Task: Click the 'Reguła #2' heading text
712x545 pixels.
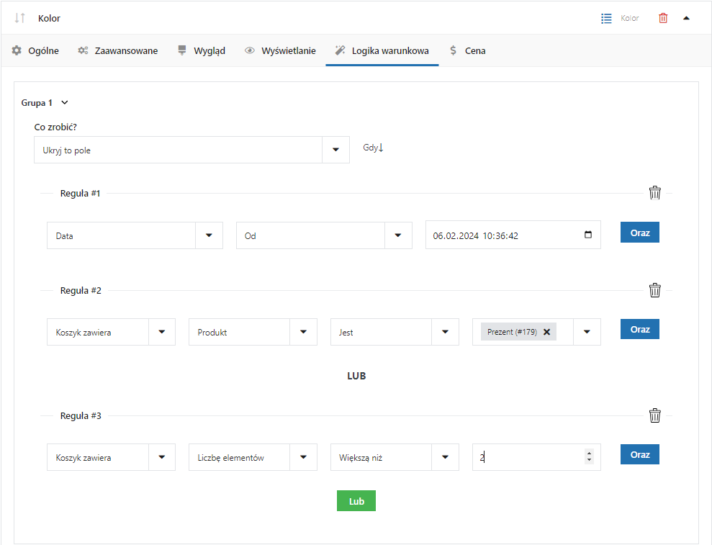Action: click(x=81, y=290)
